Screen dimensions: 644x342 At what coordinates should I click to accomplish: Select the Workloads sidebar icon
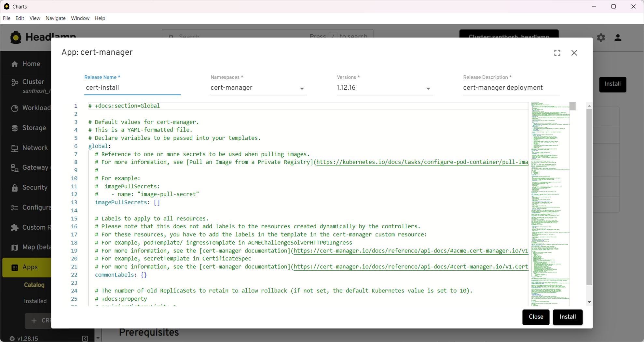point(15,108)
